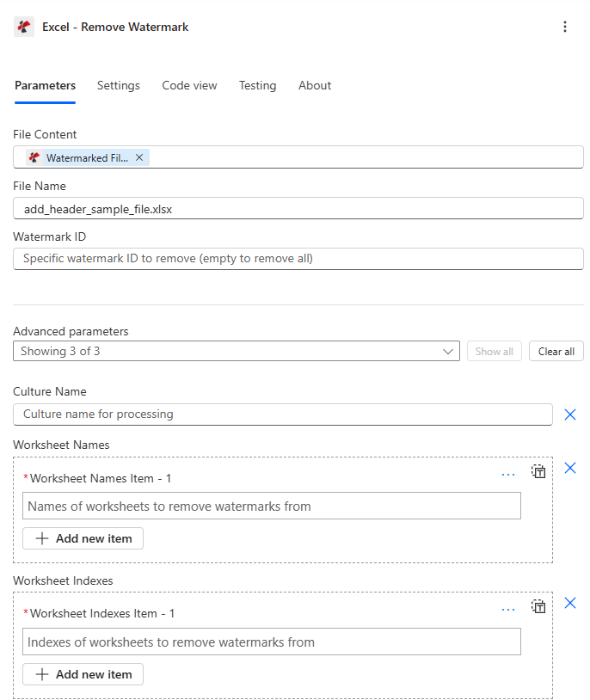The image size is (590, 700).
Task: Click the File Name input field
Action: coord(298,208)
